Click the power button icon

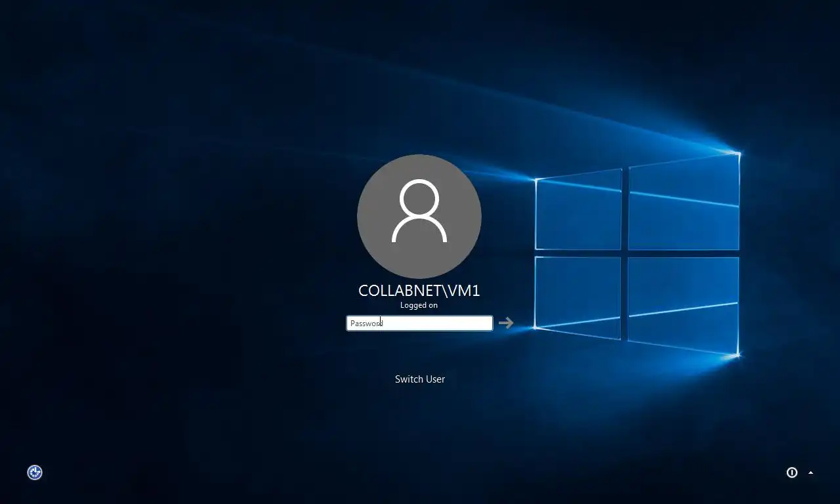pyautogui.click(x=792, y=472)
